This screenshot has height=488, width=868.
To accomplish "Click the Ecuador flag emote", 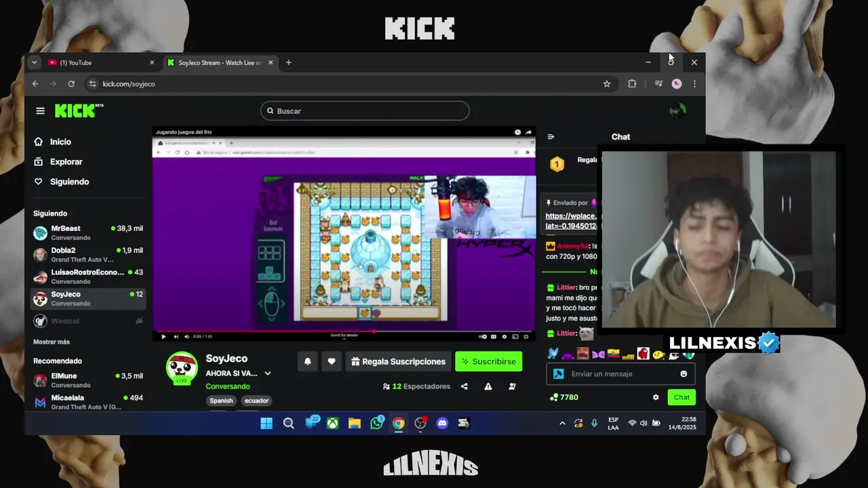I will pos(613,354).
